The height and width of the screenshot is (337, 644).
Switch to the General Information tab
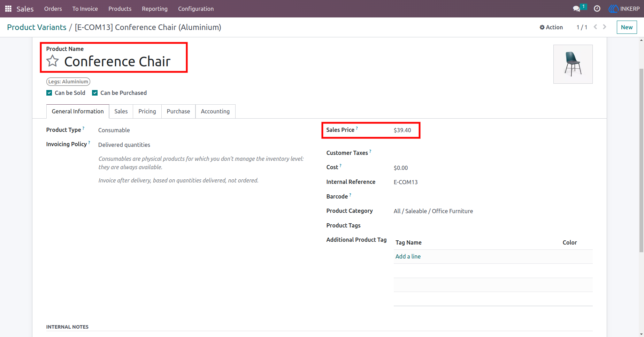click(78, 111)
